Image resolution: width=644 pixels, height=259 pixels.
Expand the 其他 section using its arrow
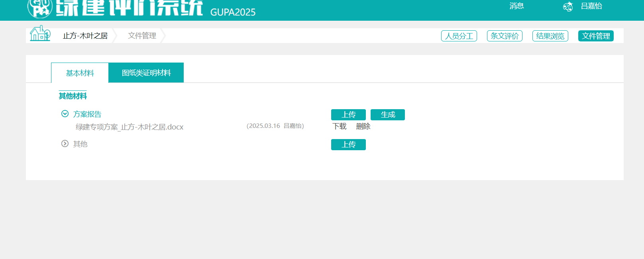click(x=65, y=144)
